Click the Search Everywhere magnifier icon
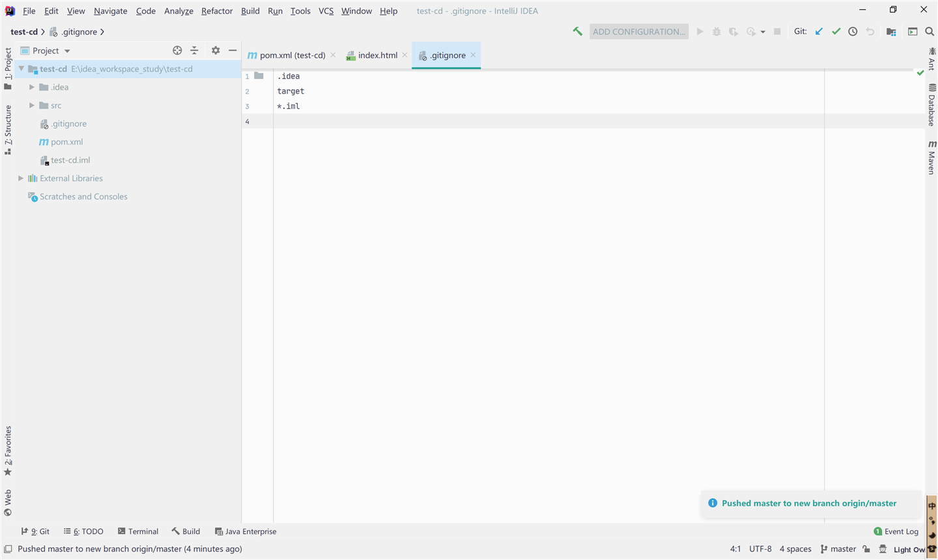The image size is (938, 560). tap(930, 31)
